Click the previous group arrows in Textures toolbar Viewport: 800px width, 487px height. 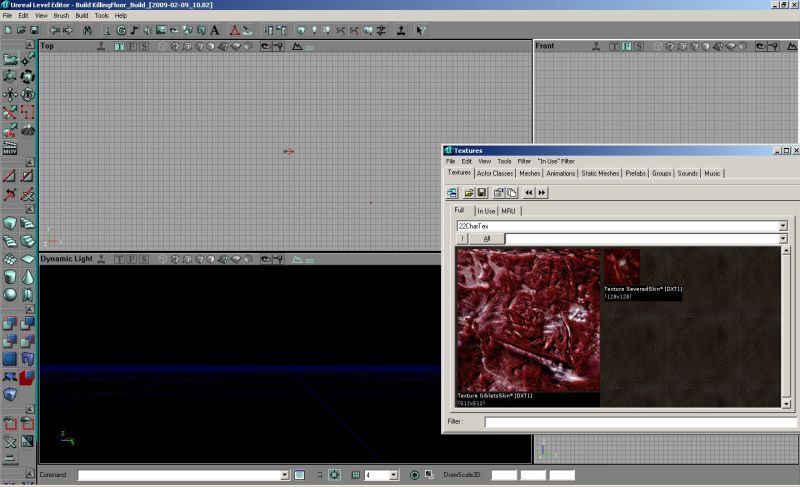coord(529,193)
